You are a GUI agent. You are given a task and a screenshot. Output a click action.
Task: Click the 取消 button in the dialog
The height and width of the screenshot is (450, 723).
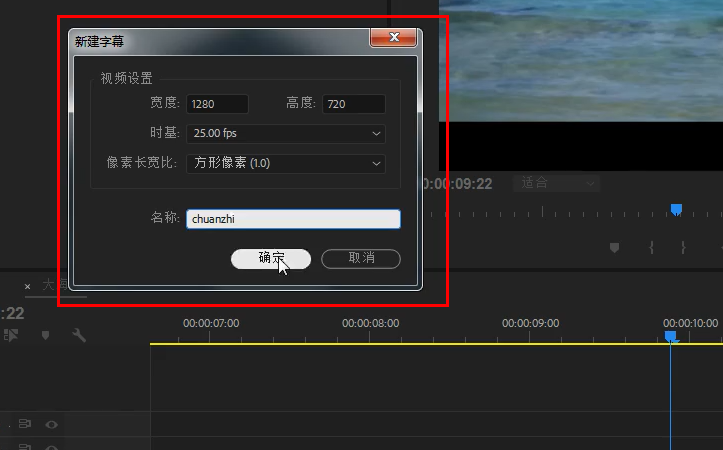click(x=361, y=259)
